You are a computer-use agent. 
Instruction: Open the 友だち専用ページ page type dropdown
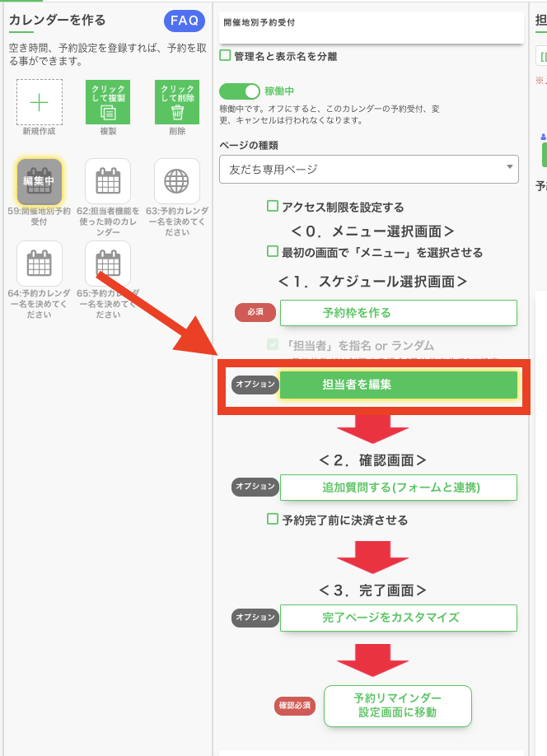[x=368, y=169]
